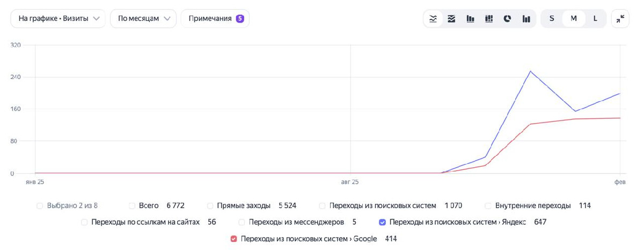Enable the "Всего" series checkbox
Screen dimensions: 644x250
coord(132,205)
